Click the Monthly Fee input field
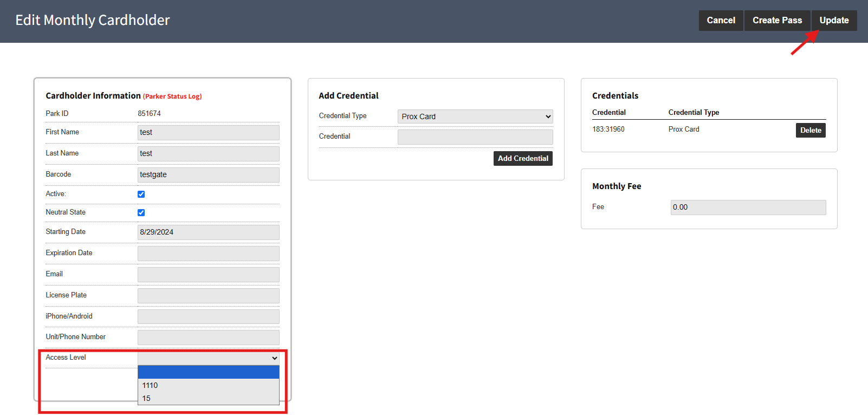The width and height of the screenshot is (868, 415). point(748,207)
